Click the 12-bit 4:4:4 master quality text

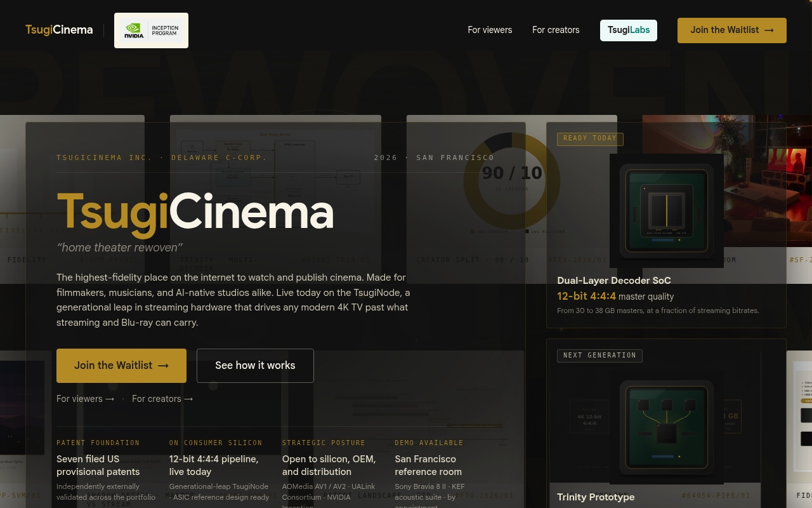coord(615,297)
